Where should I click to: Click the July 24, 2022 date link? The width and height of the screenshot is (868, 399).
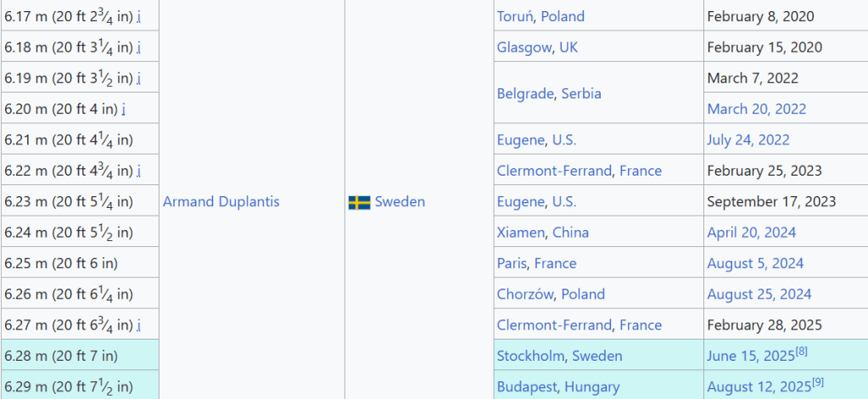[x=748, y=140]
